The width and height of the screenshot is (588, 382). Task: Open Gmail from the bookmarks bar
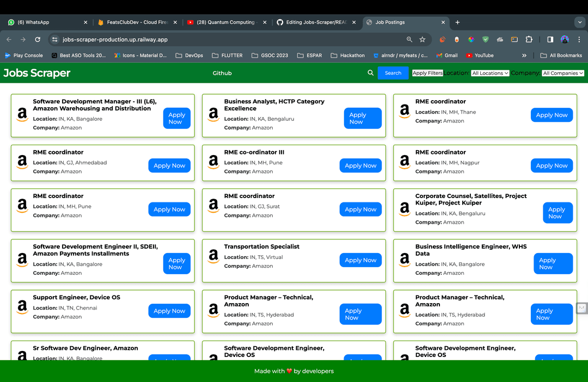point(448,55)
